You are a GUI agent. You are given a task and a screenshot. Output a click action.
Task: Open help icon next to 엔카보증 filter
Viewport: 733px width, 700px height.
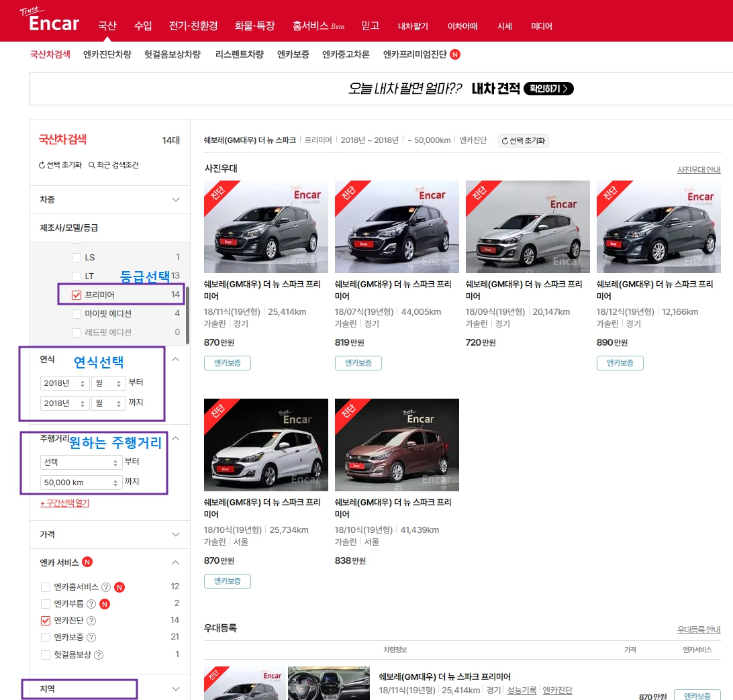[91, 638]
